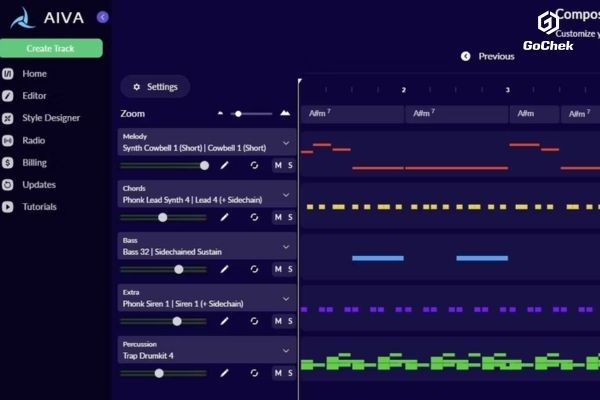600x400 pixels.
Task: Adjust the Extra track volume slider
Action: pyautogui.click(x=164, y=321)
